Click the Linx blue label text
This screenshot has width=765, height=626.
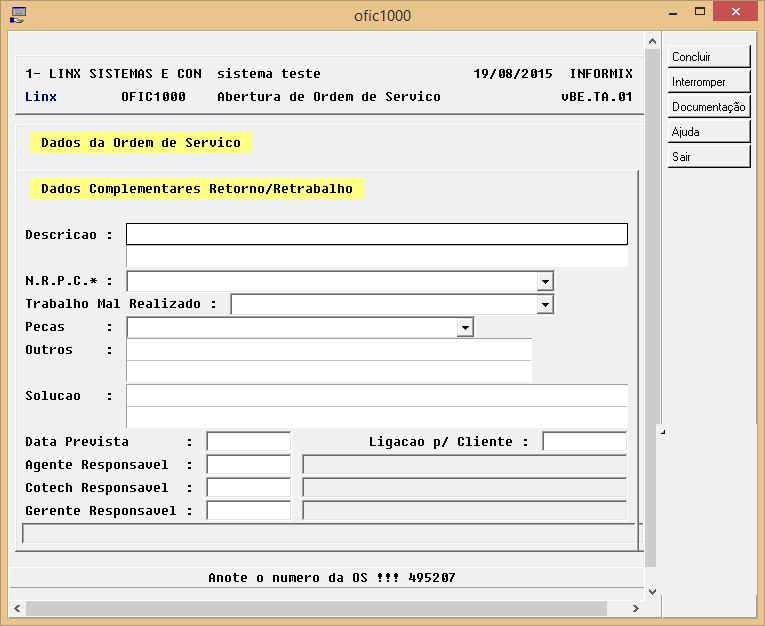pyautogui.click(x=41, y=97)
